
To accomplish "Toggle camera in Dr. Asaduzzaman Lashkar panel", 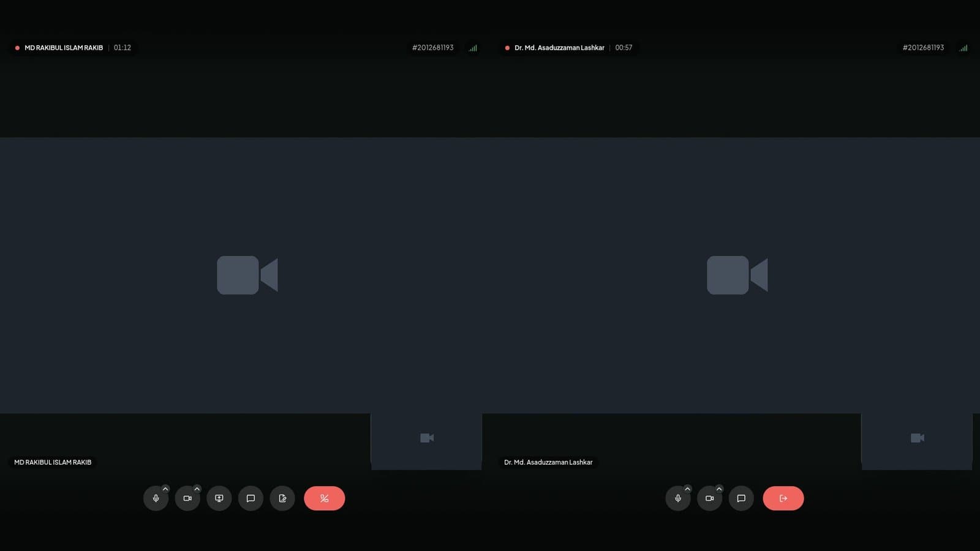I will point(709,498).
